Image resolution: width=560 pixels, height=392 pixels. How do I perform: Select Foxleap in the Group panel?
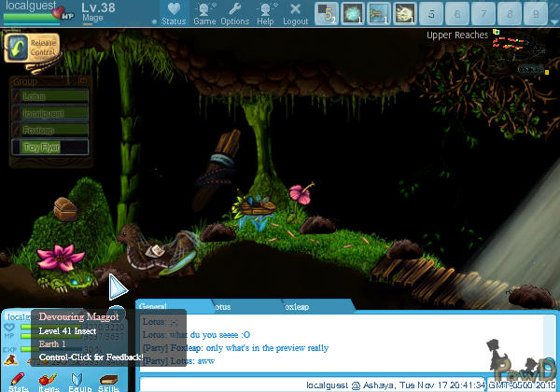50,130
